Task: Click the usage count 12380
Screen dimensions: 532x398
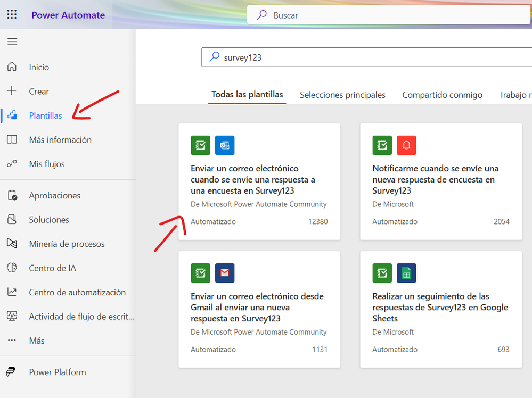Action: pos(318,222)
